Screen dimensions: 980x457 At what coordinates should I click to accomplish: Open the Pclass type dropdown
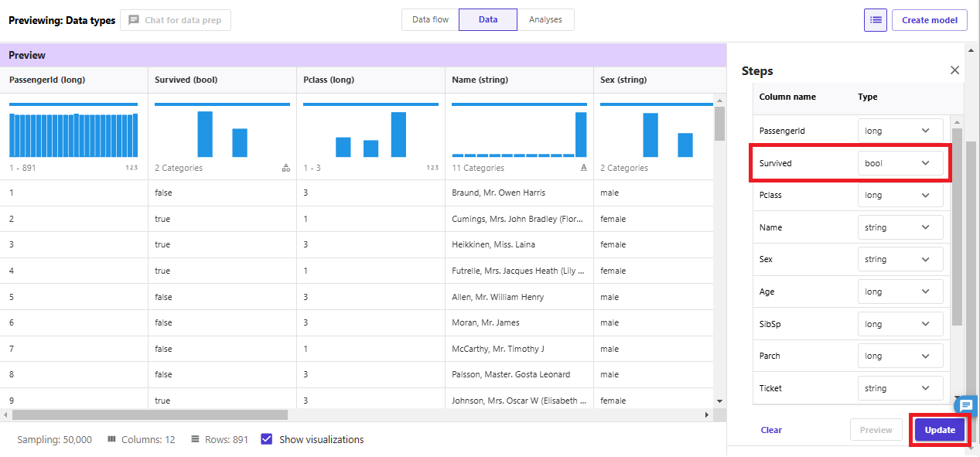(x=900, y=195)
